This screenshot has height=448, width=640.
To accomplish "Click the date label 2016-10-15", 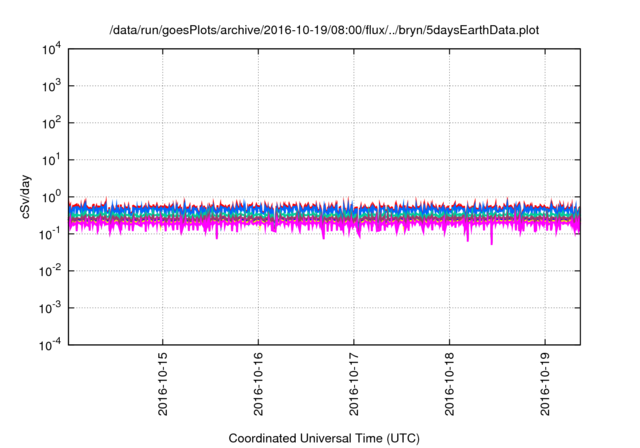I will [x=162, y=384].
